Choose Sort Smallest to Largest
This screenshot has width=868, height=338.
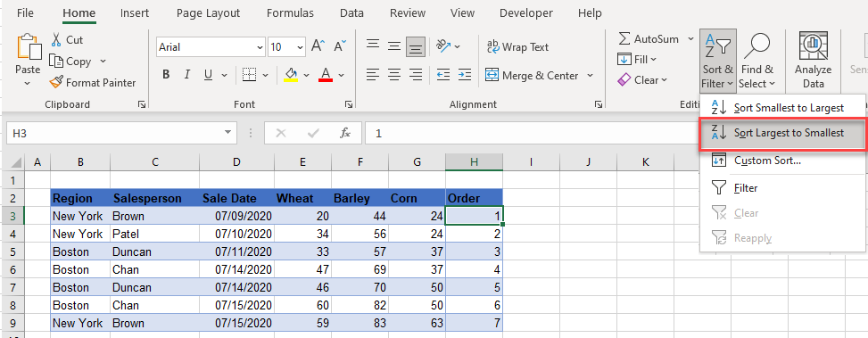pyautogui.click(x=782, y=108)
